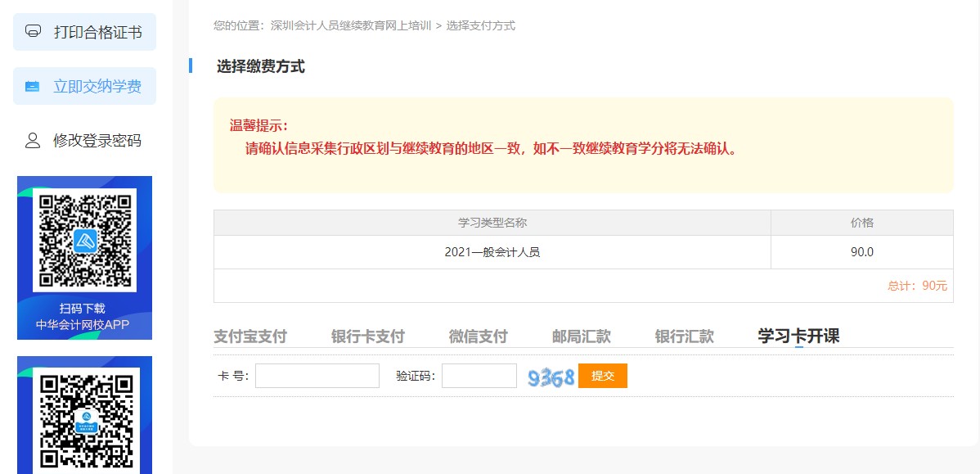
Task: Focus the 验证码 input field
Action: click(479, 376)
